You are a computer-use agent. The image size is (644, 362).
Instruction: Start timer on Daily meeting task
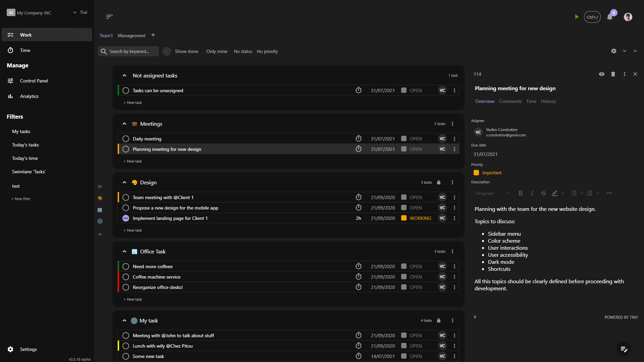[x=359, y=138]
